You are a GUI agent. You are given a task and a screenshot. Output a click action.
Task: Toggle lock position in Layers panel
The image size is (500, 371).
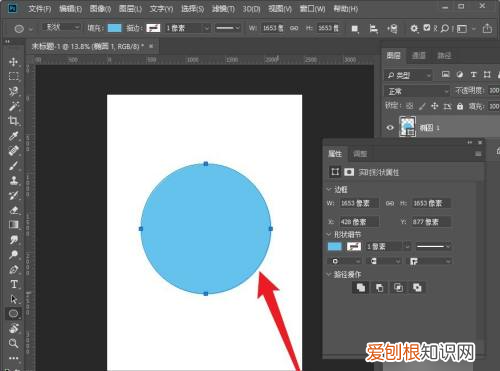(434, 106)
